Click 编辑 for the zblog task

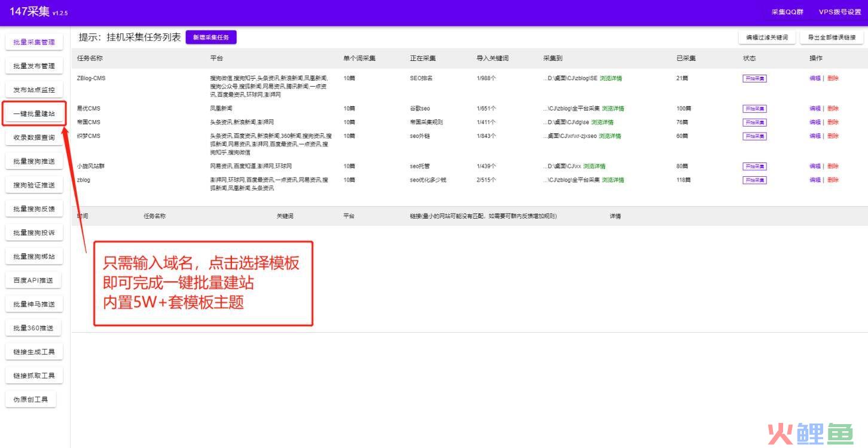coord(815,180)
